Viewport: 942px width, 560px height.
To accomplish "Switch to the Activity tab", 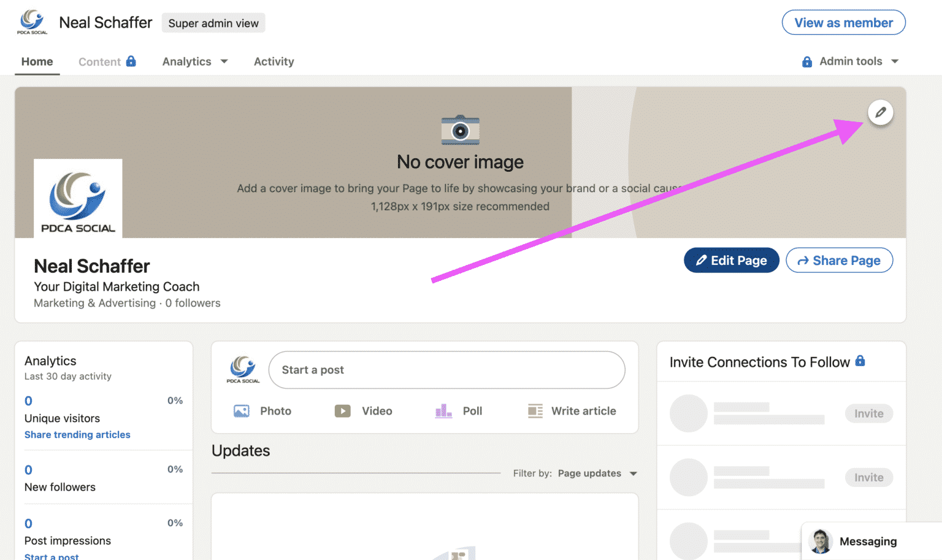I will [x=274, y=61].
